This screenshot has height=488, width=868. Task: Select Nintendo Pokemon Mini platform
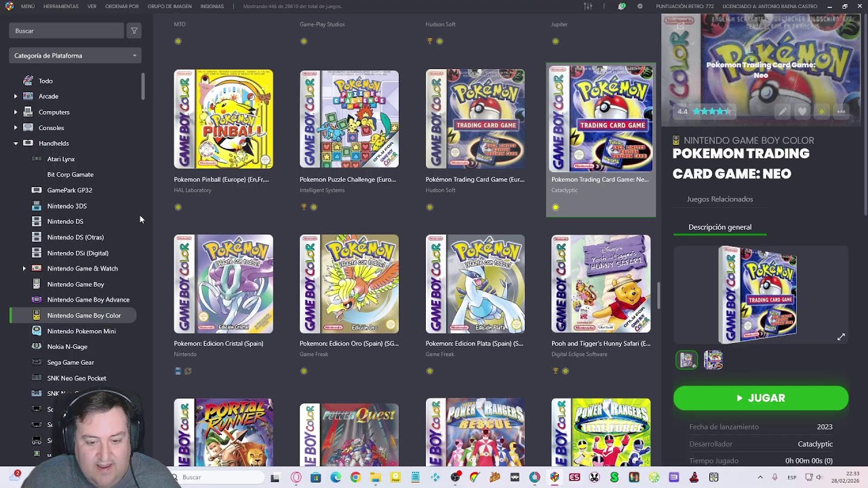pyautogui.click(x=81, y=331)
